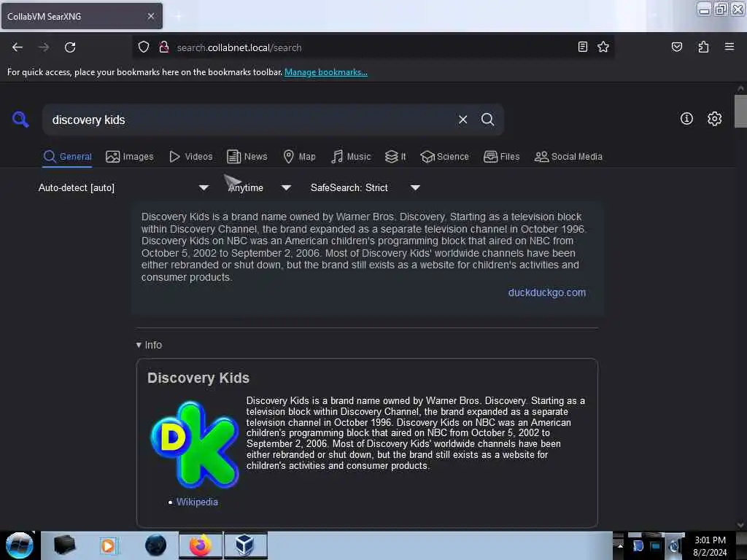
Task: Go back with the browser back arrow
Action: tap(18, 47)
